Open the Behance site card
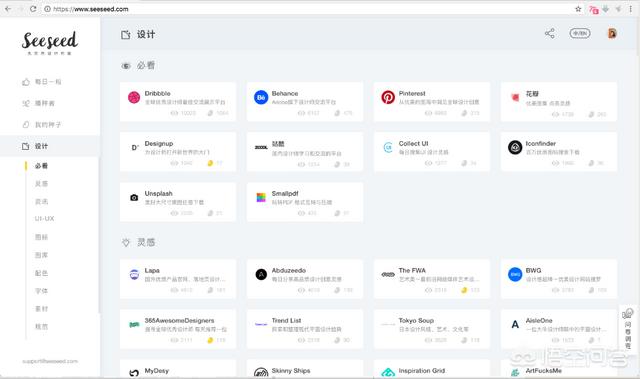The width and height of the screenshot is (640, 379). pos(305,102)
